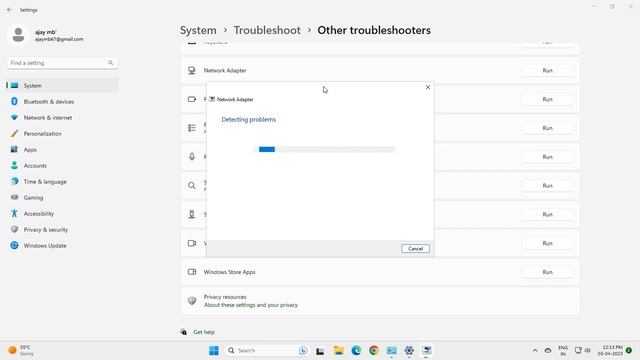Open Settings gear icon in taskbar
640x360 pixels.
[409, 350]
